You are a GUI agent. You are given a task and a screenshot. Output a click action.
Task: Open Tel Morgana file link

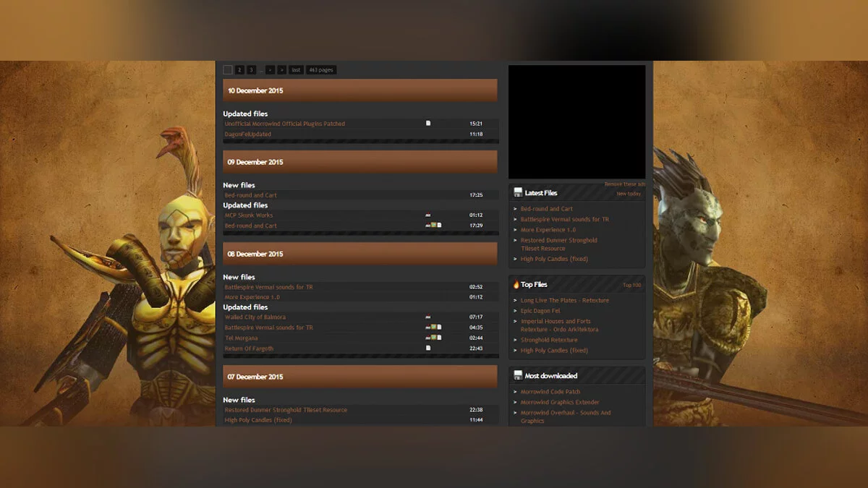pos(241,338)
